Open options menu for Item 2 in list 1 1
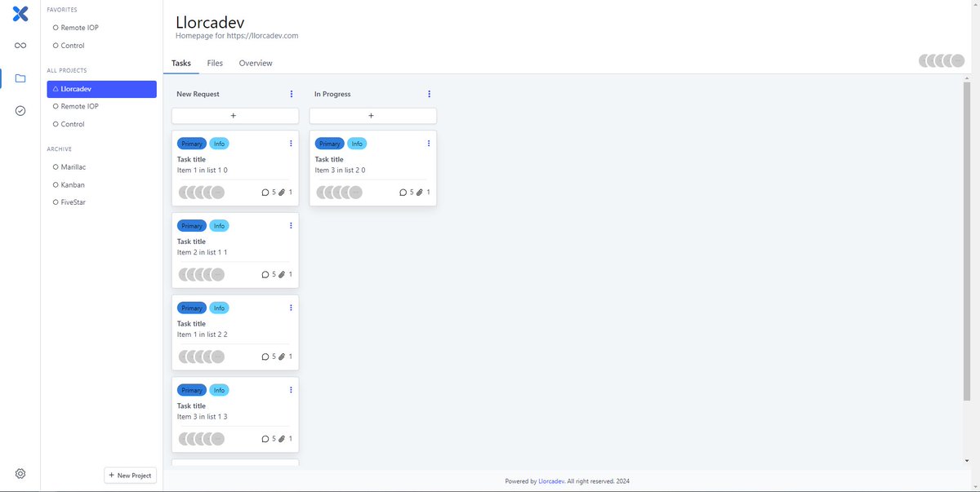The image size is (980, 492). point(291,226)
